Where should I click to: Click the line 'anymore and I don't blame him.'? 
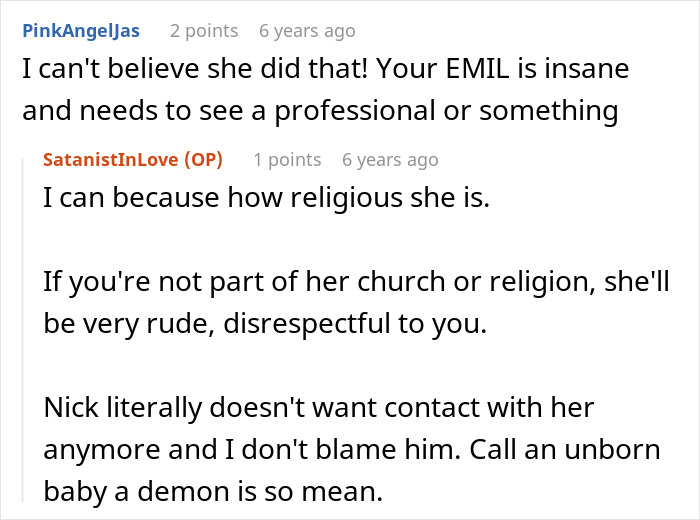click(252, 449)
